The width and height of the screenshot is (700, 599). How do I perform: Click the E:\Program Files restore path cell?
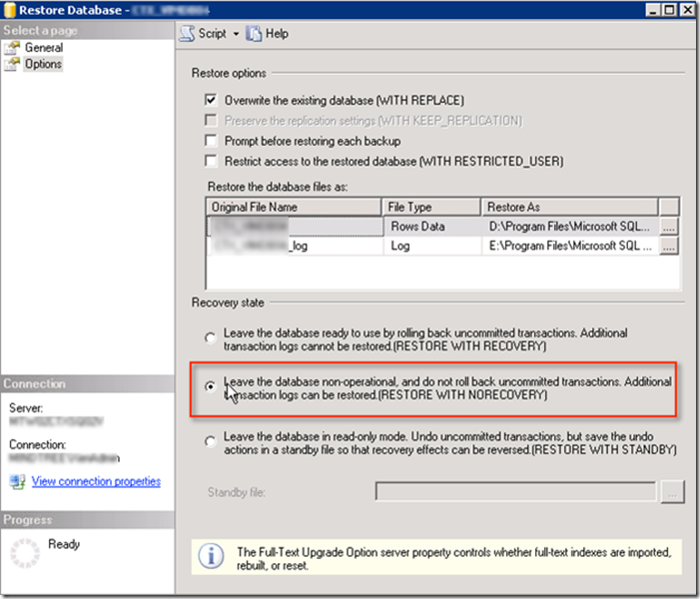570,246
